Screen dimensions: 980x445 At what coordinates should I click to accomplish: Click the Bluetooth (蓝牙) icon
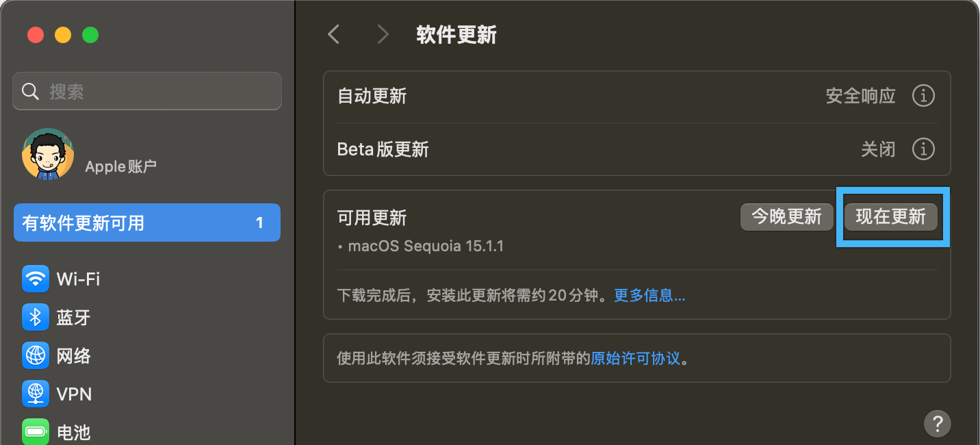[x=36, y=317]
